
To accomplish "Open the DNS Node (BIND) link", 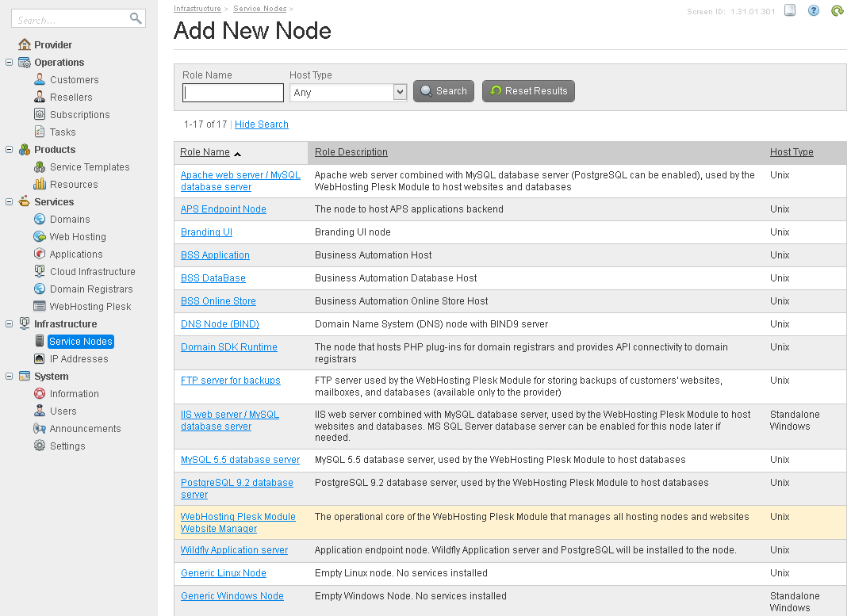I will pos(220,324).
